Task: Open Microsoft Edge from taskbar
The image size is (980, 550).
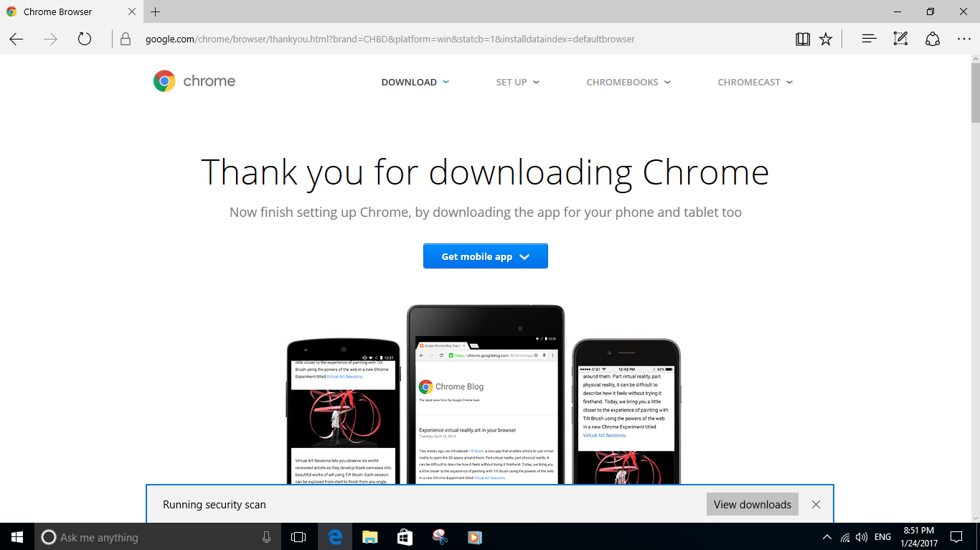Action: 335,536
